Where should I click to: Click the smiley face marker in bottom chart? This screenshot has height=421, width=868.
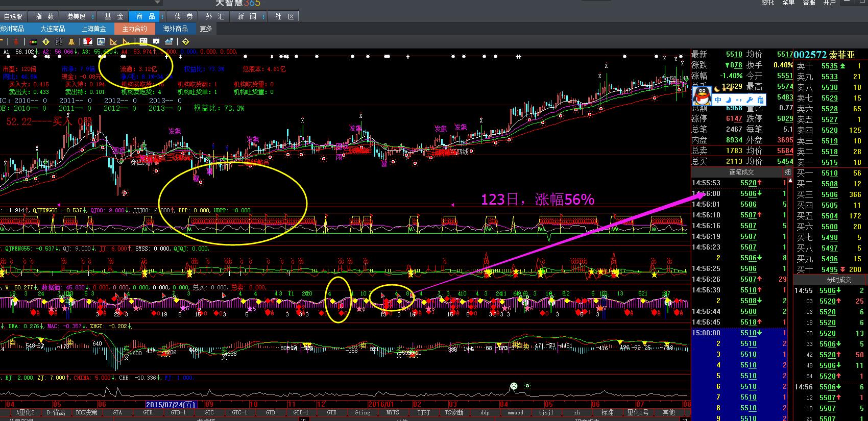pos(514,386)
